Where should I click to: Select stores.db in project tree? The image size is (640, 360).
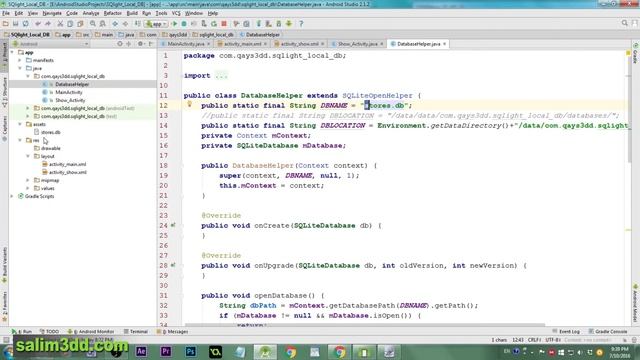tap(51, 132)
